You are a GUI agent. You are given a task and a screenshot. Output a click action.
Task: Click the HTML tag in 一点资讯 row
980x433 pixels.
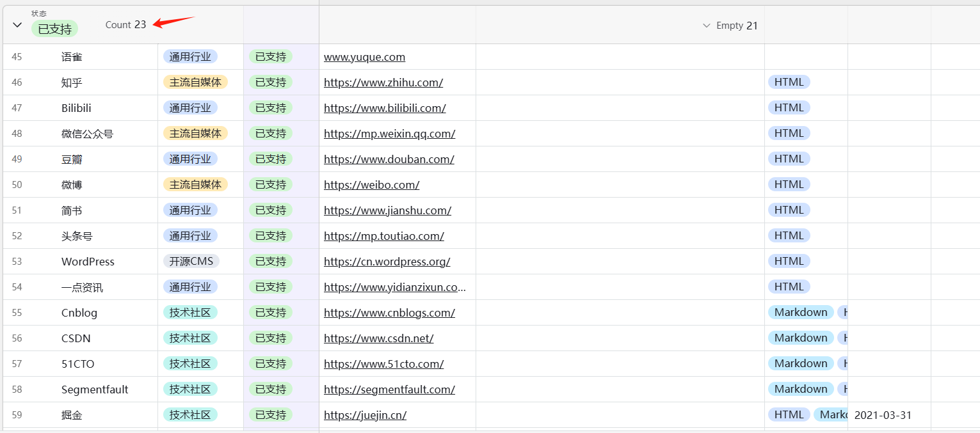click(789, 287)
